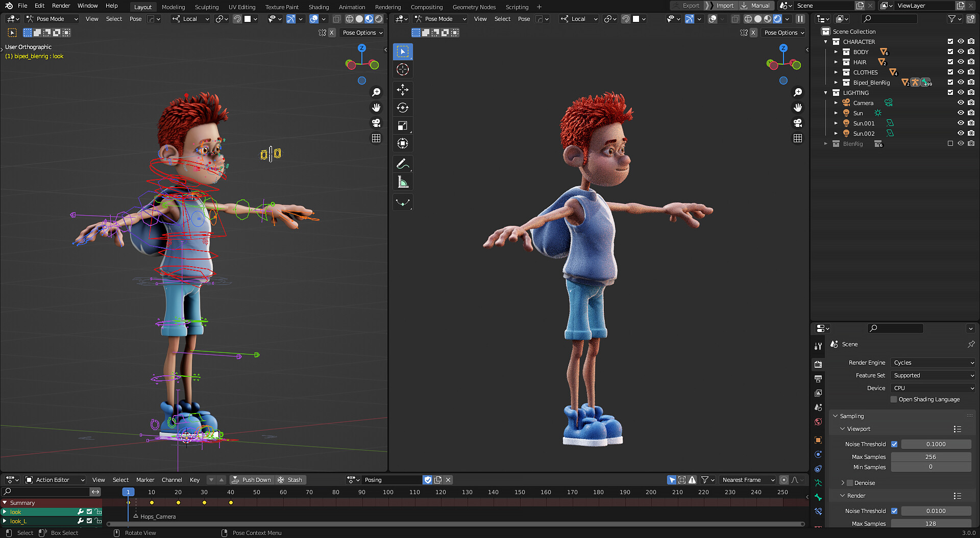This screenshot has width=980, height=538.
Task: Select the Rotate tool
Action: tap(403, 108)
